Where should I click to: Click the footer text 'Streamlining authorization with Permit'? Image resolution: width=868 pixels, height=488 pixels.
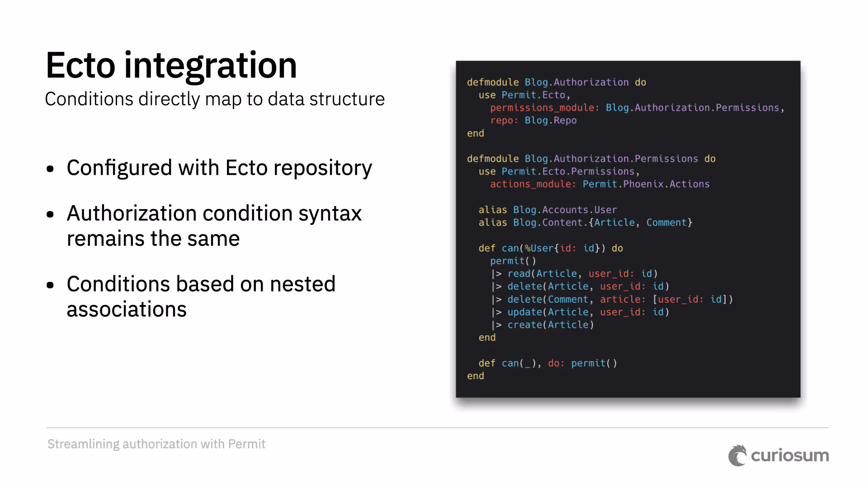156,444
